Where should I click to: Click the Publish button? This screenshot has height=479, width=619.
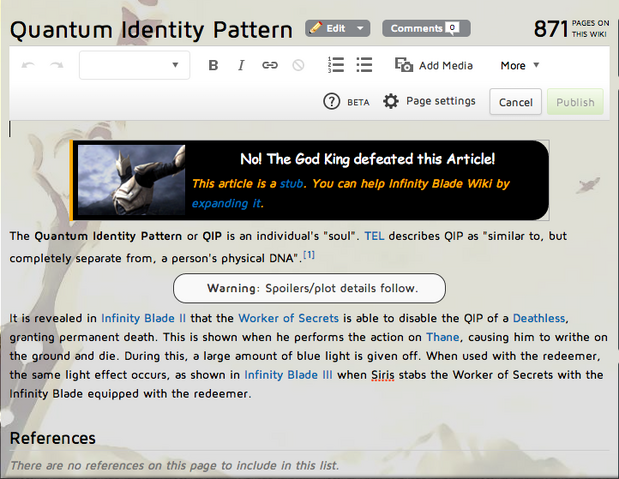tap(575, 102)
